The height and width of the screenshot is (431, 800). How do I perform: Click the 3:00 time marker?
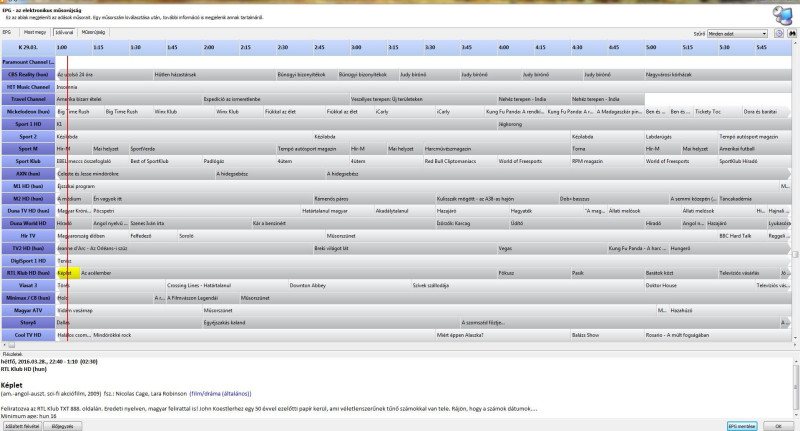[x=356, y=47]
